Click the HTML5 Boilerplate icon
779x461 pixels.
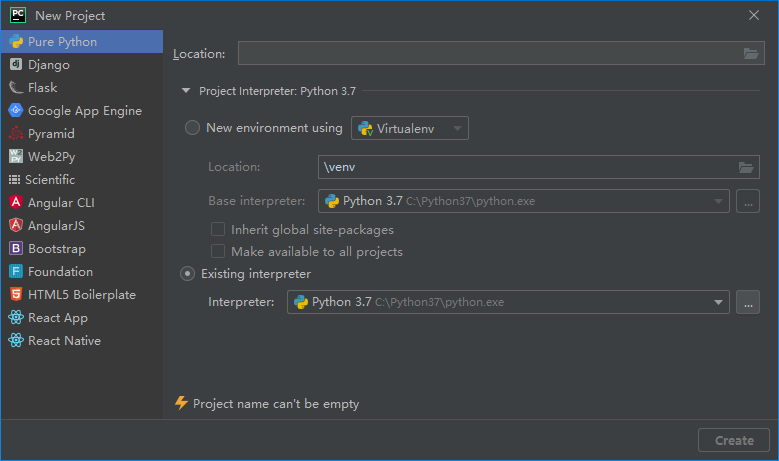coord(16,295)
